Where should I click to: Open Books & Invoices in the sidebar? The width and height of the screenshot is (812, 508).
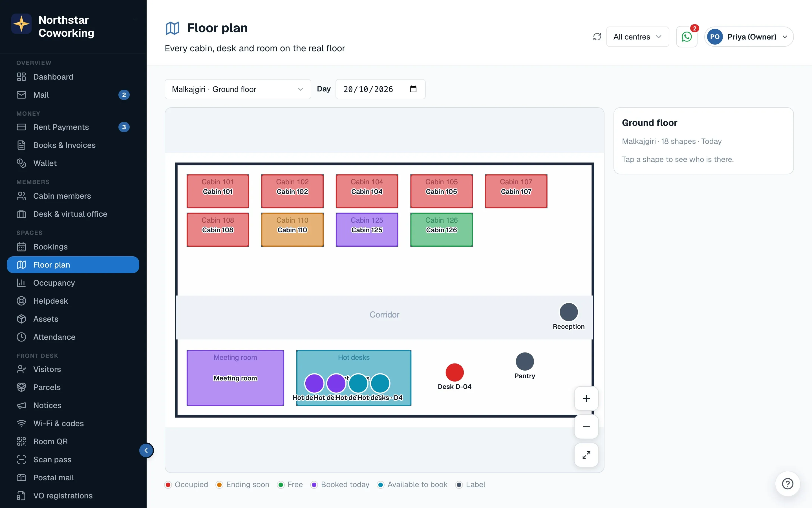[x=73, y=145]
